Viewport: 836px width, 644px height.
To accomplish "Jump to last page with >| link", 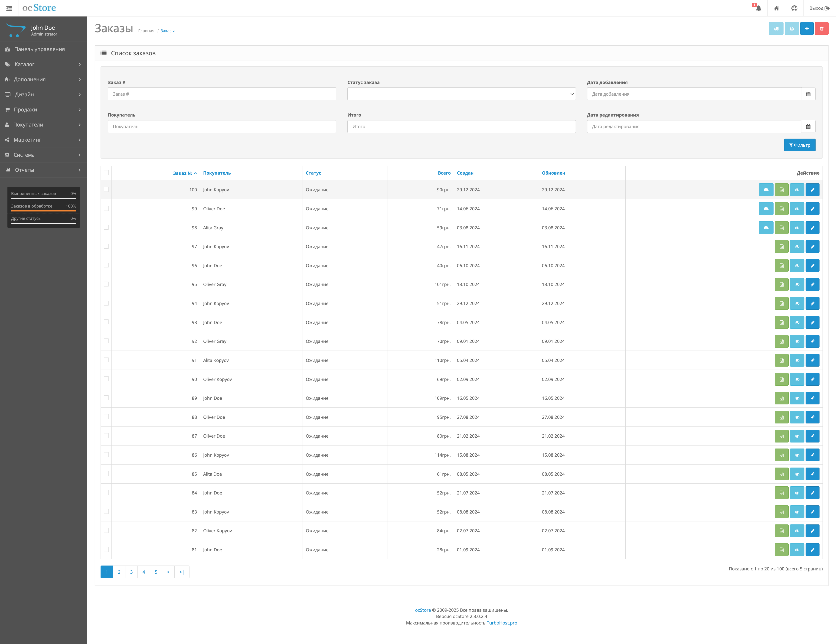I will (181, 572).
